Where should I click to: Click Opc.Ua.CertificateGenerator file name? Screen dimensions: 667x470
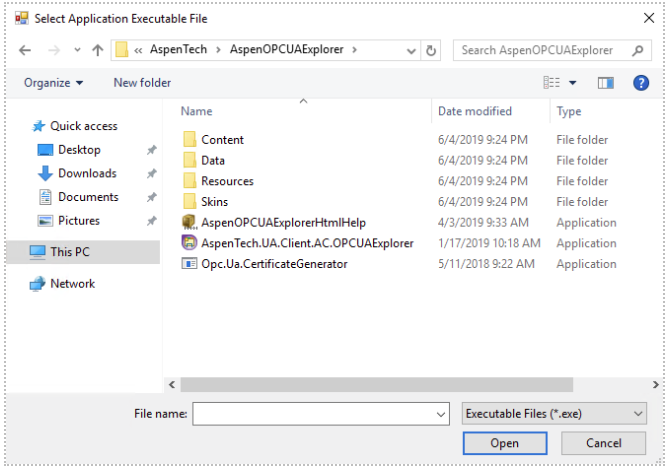(x=274, y=264)
